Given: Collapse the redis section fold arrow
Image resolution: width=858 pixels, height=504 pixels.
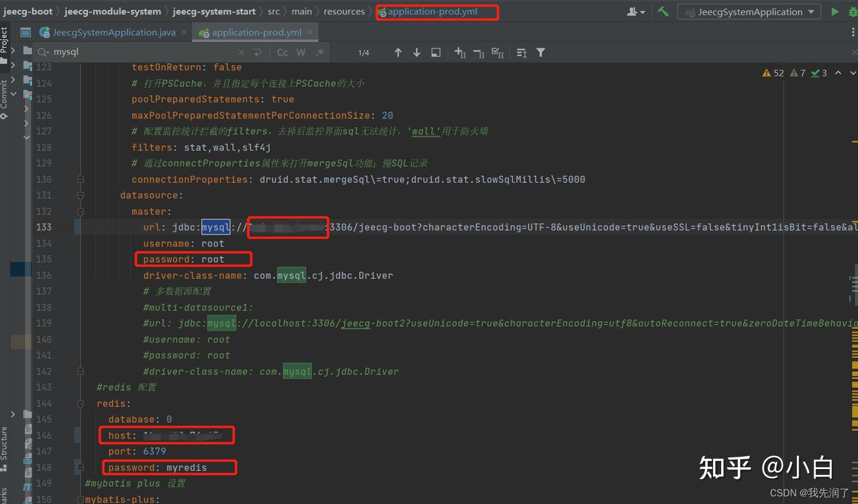Looking at the screenshot, I should click(80, 403).
